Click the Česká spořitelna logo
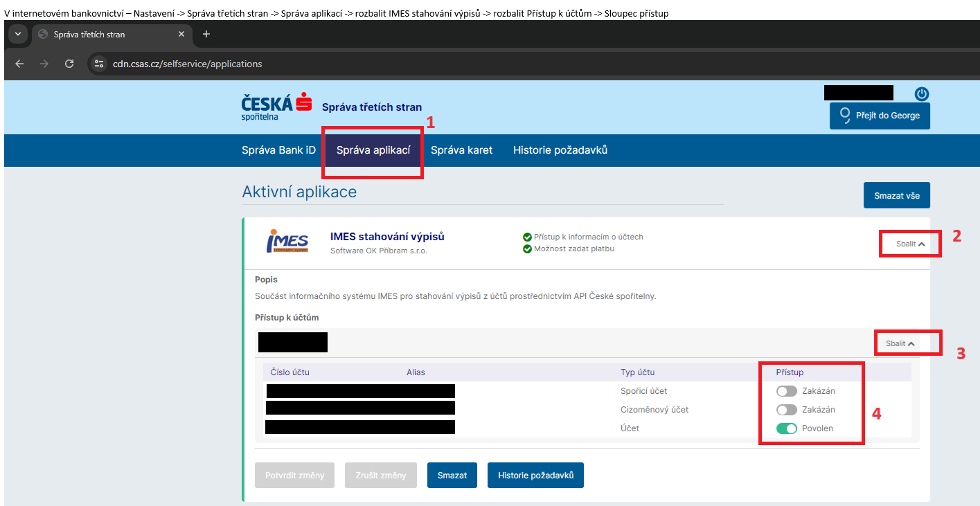 click(x=276, y=106)
